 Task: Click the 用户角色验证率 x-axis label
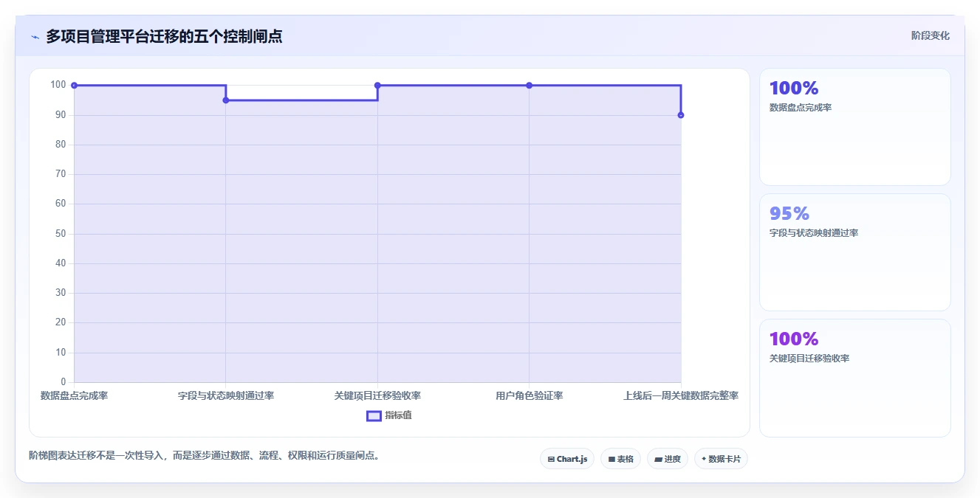(x=529, y=396)
